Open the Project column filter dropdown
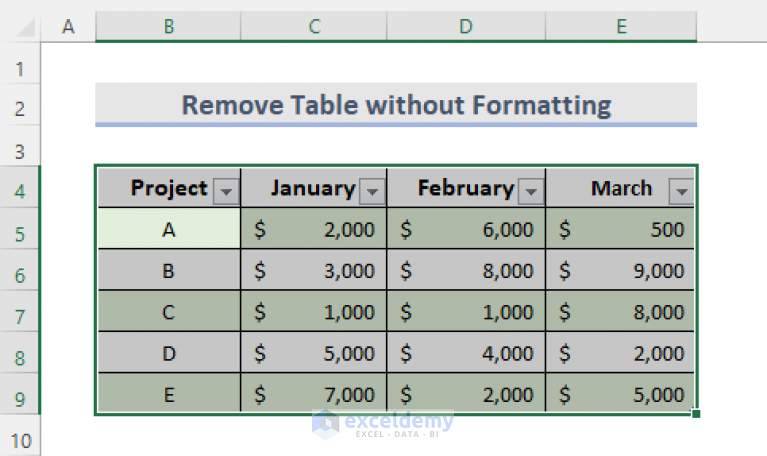 point(226,191)
